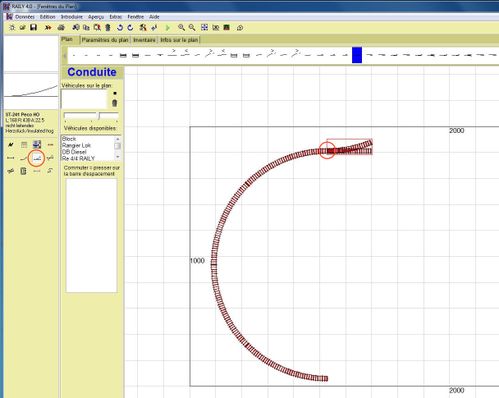The height and width of the screenshot is (398, 499).
Task: Click the zoom out magnifier icon
Action: point(192,27)
